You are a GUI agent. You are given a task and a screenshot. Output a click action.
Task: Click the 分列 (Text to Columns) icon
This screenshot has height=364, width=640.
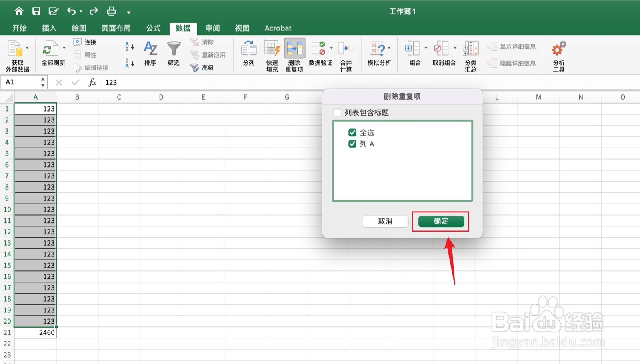pyautogui.click(x=248, y=53)
